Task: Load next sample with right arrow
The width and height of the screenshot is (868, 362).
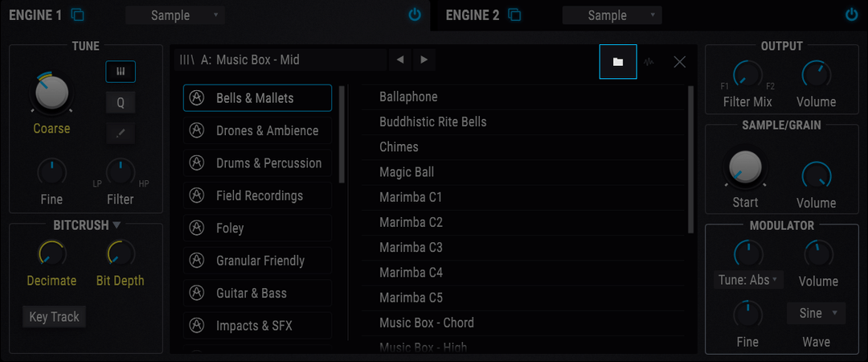Action: click(424, 60)
